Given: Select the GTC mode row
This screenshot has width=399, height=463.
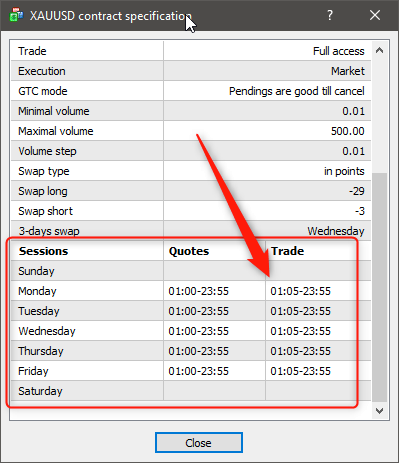Looking at the screenshot, I should pyautogui.click(x=191, y=91).
